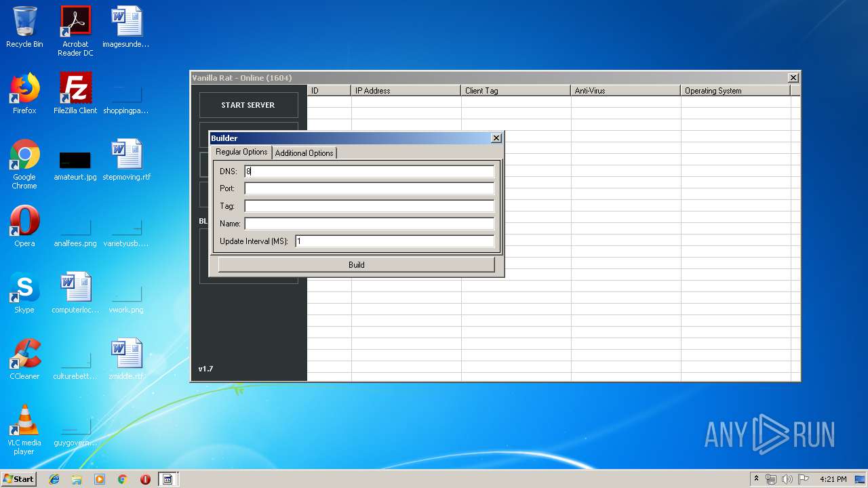This screenshot has width=868, height=488.
Task: Open the Recycle Bin desktop icon
Action: coord(24,27)
